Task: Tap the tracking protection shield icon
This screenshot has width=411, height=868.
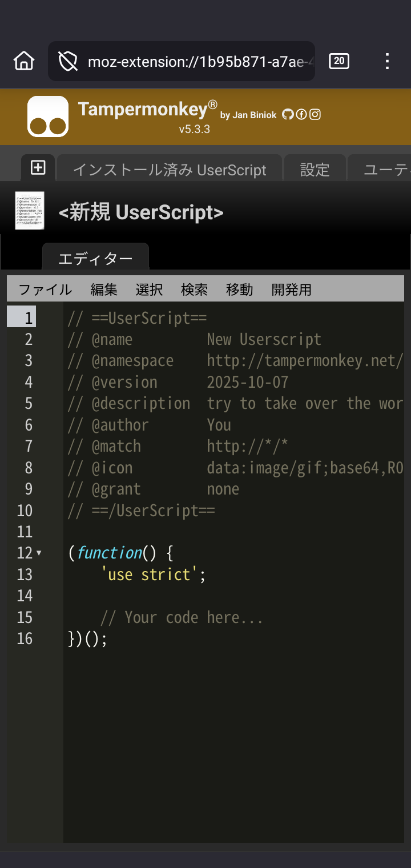Action: pos(68,61)
